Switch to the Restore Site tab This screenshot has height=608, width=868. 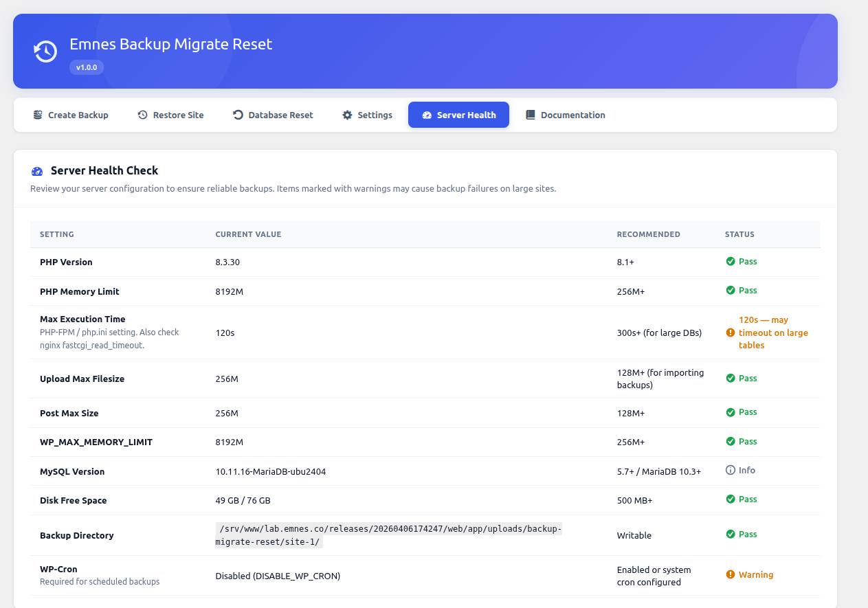tap(170, 115)
